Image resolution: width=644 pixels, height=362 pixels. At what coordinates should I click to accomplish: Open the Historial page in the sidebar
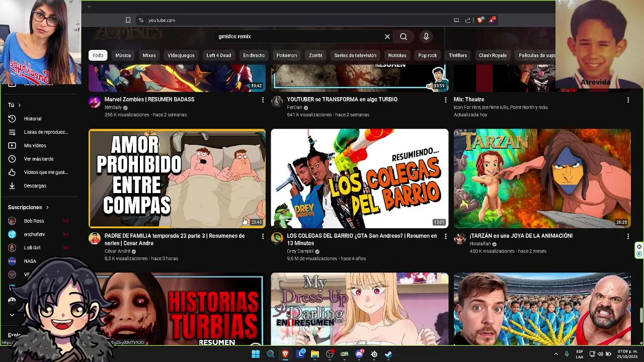[33, 119]
